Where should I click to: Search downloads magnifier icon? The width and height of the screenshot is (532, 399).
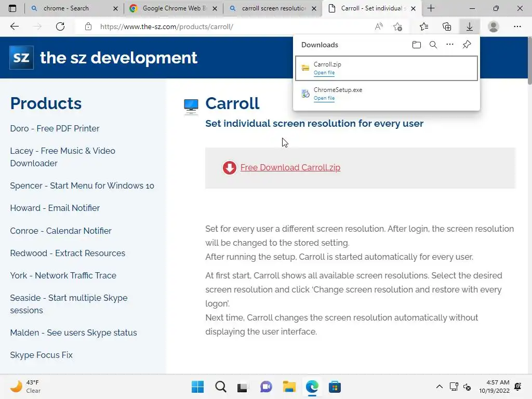click(x=433, y=45)
